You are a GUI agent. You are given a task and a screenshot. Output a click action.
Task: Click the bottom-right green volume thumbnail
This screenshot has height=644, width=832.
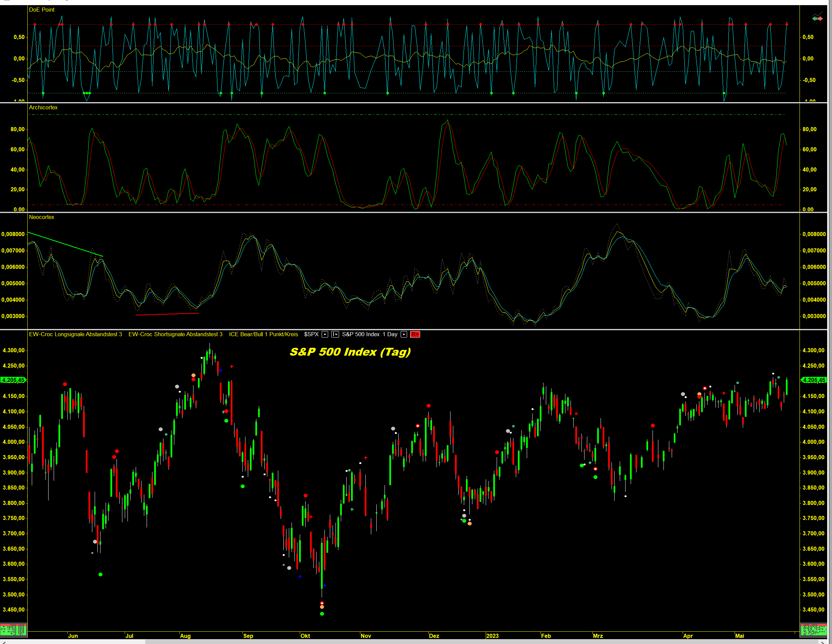coord(813,630)
